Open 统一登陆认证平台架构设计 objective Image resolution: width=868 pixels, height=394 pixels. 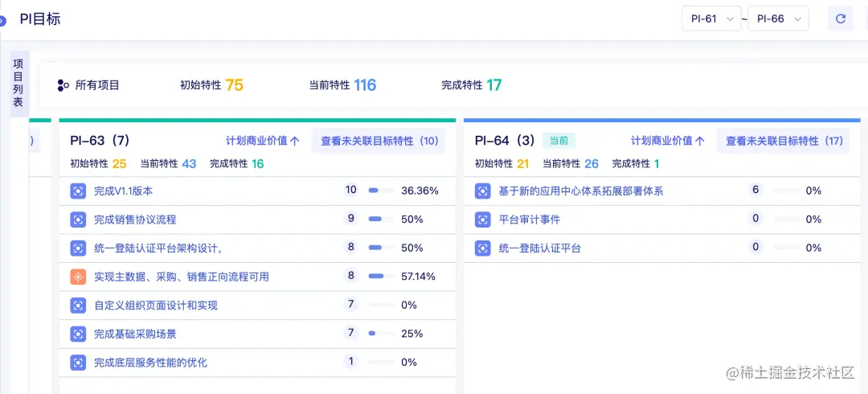[x=158, y=248]
